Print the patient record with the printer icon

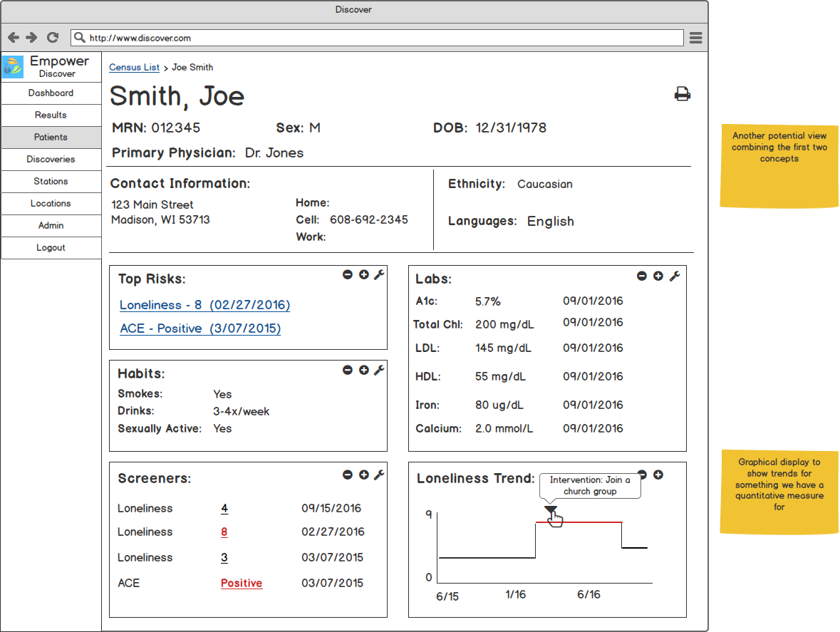[682, 94]
